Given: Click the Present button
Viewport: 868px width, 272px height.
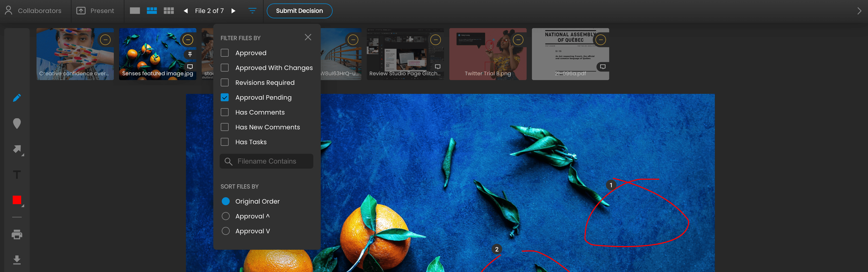Looking at the screenshot, I should tap(95, 11).
